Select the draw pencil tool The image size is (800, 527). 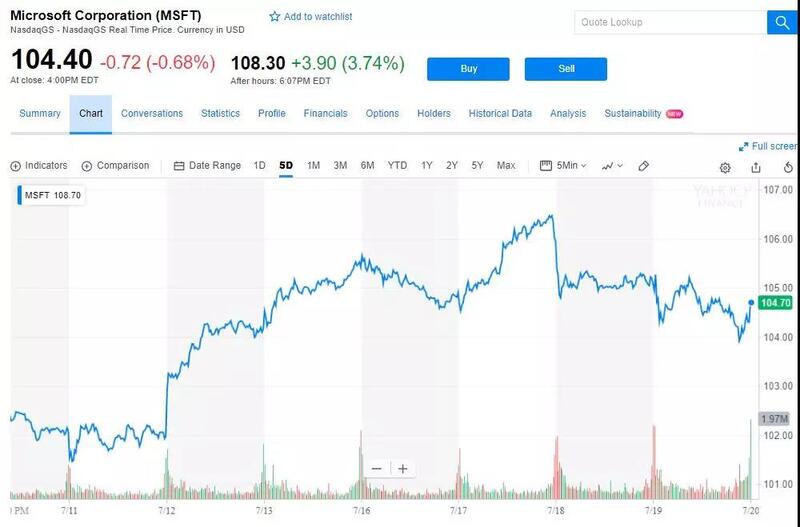pos(644,166)
